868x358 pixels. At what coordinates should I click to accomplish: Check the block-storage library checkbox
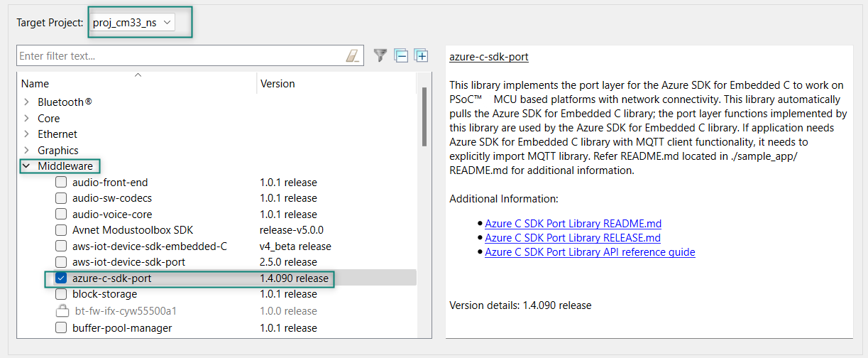[61, 294]
